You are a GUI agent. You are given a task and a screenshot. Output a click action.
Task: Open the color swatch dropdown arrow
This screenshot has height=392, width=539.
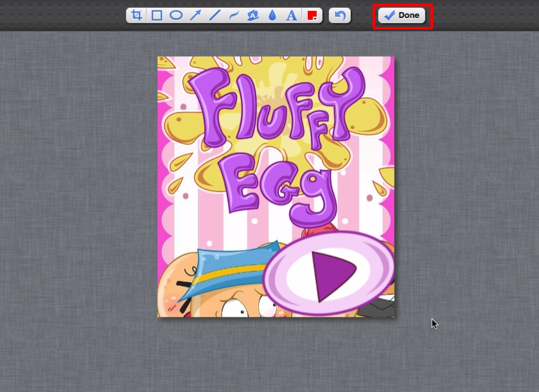(315, 19)
